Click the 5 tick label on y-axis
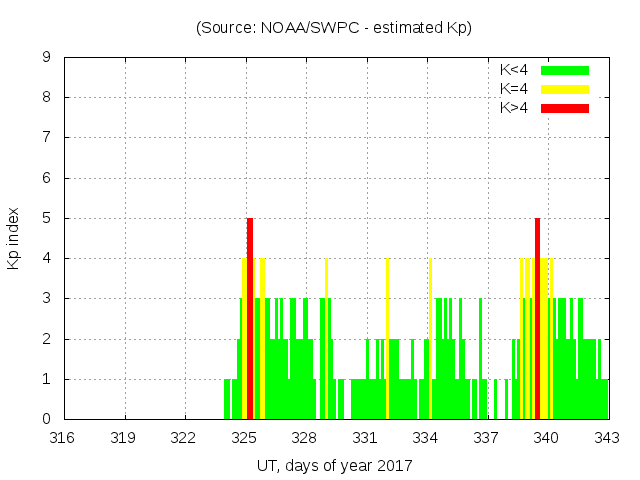This screenshot has height=480, width=640. pos(47,218)
